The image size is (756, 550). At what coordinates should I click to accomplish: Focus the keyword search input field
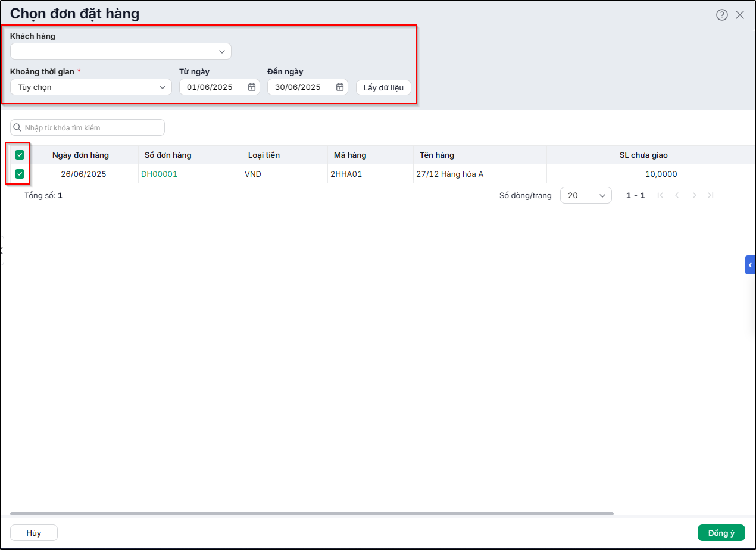(x=88, y=127)
